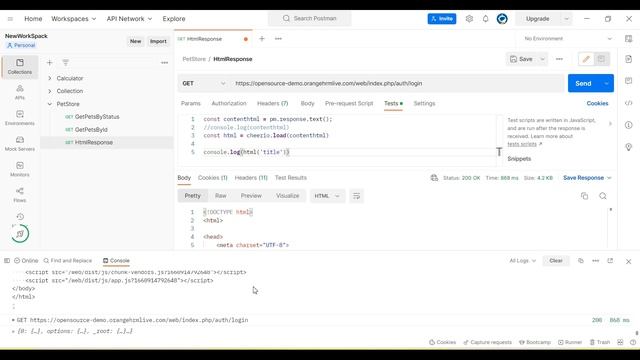Image resolution: width=640 pixels, height=360 pixels.
Task: Open the No Environment selector
Action: (567, 39)
